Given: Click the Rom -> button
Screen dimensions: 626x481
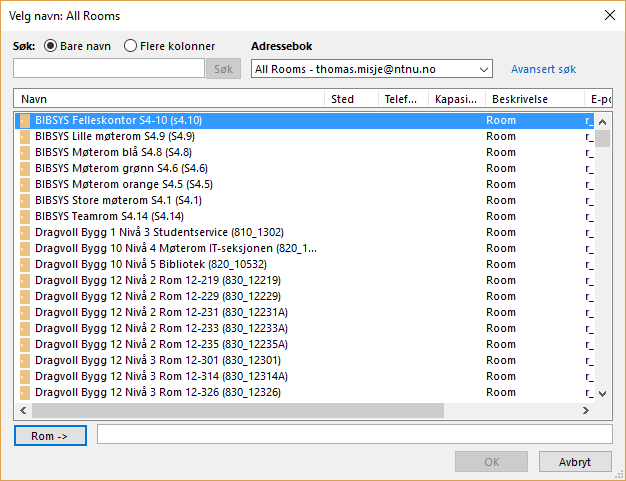Looking at the screenshot, I should point(50,435).
